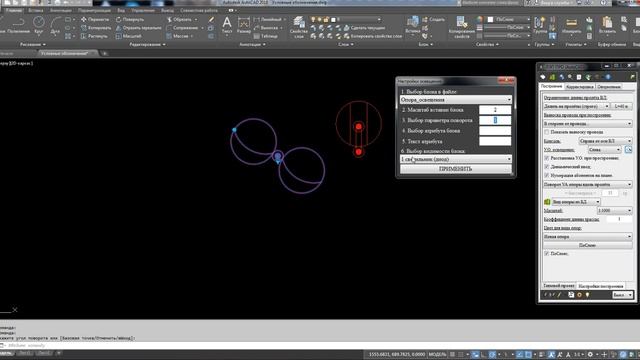Click the light bulb icon at plugin panel bottom
Image resolution: width=640 pixels, height=360 pixels.
pyautogui.click(x=587, y=295)
